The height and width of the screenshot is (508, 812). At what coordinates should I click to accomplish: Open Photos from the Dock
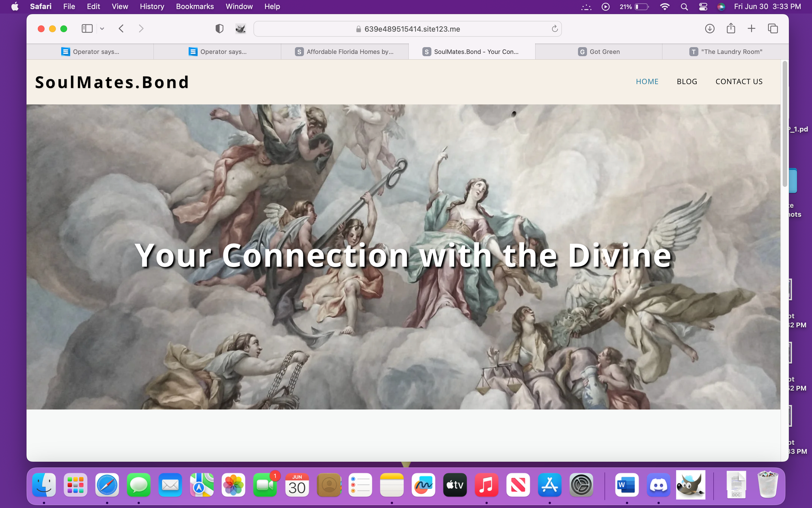click(233, 485)
